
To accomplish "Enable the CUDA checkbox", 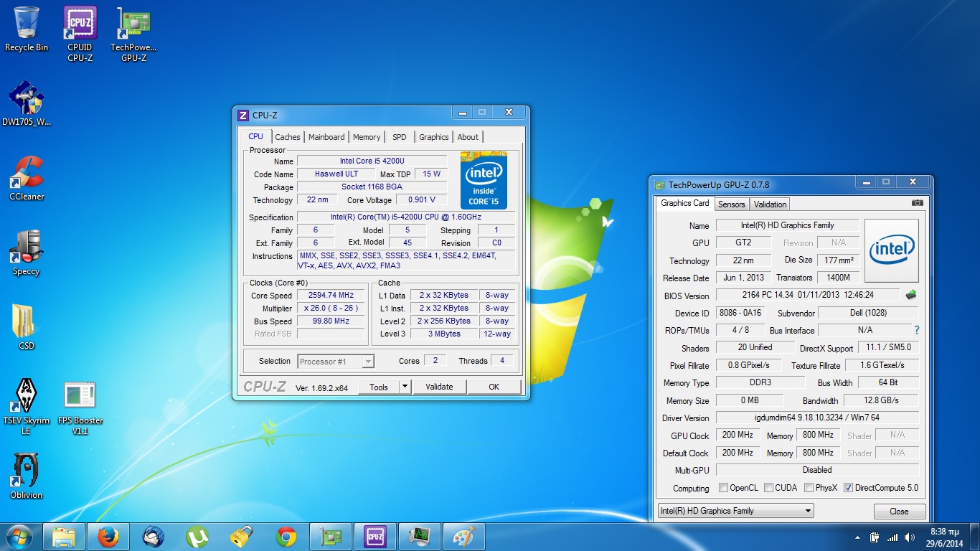I will pyautogui.click(x=769, y=488).
